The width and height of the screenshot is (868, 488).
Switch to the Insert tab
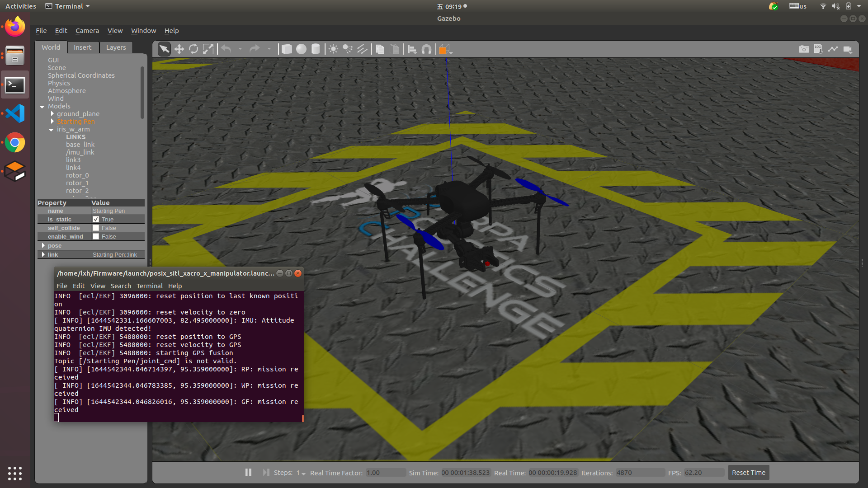tap(82, 47)
